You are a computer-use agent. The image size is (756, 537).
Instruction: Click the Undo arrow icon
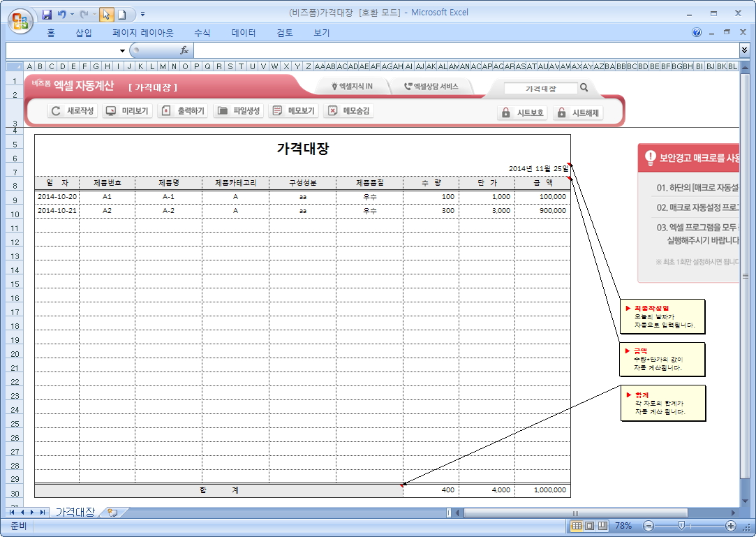tap(62, 14)
